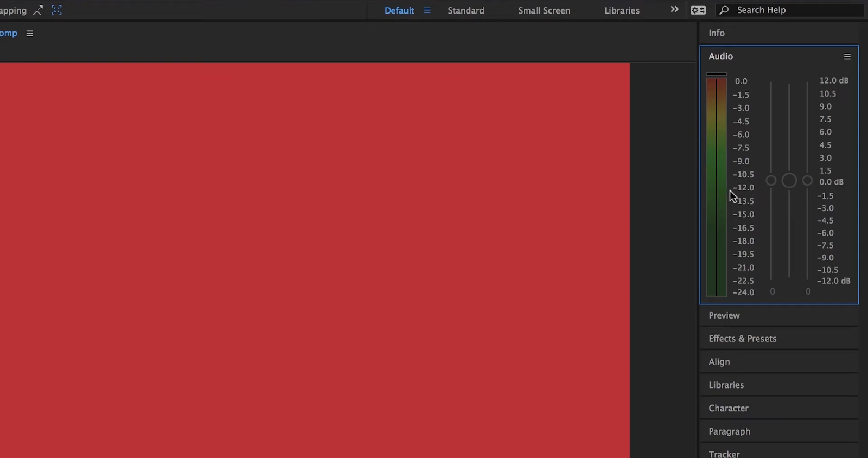The width and height of the screenshot is (868, 458).
Task: Click the 0.0 dB slider scale label
Action: [831, 182]
